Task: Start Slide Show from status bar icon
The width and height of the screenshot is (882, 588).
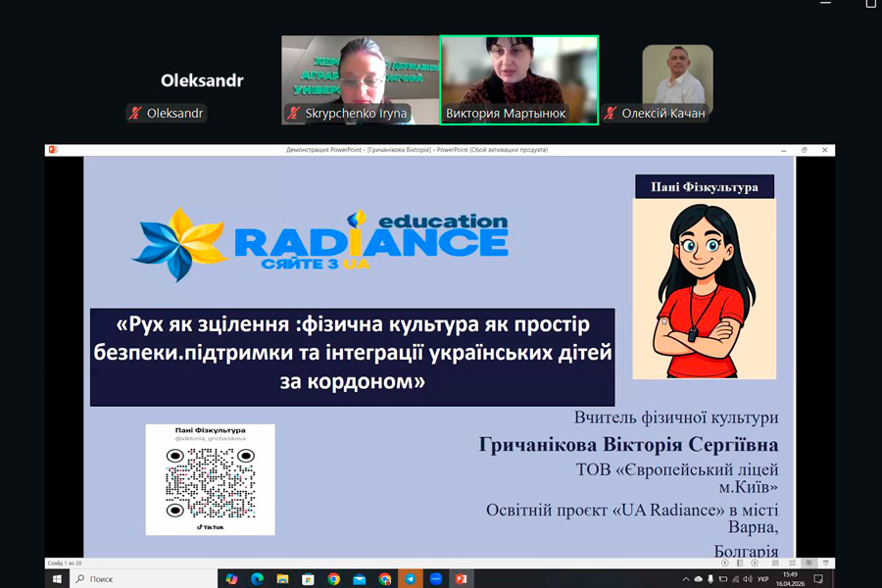Action: pyautogui.click(x=826, y=563)
